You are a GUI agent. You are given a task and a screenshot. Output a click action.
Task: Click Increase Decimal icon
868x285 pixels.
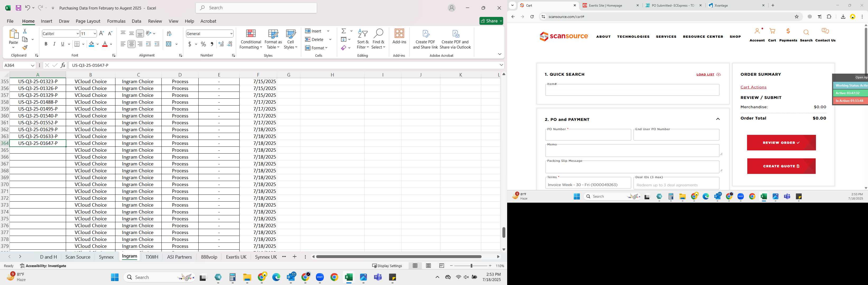(221, 44)
